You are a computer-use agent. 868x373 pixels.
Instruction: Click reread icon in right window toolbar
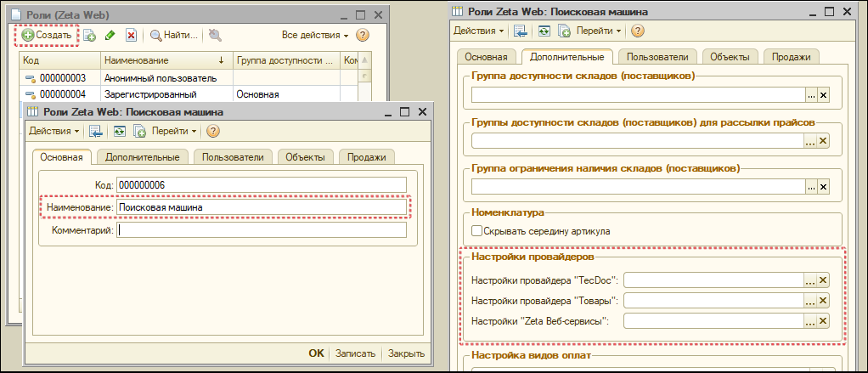click(x=544, y=31)
